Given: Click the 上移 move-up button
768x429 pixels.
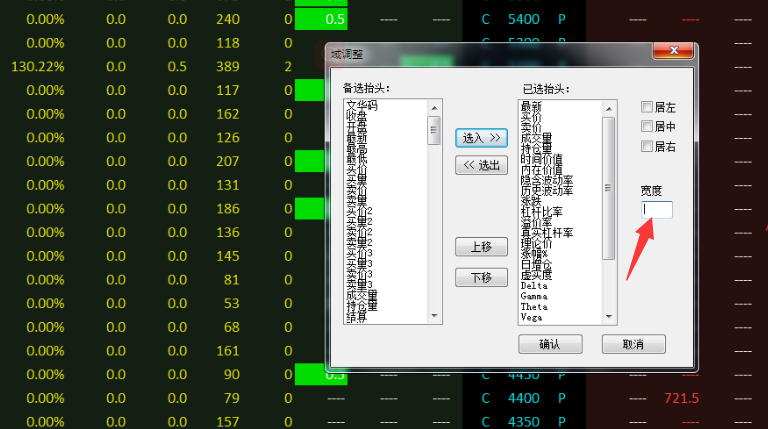Looking at the screenshot, I should tap(479, 246).
